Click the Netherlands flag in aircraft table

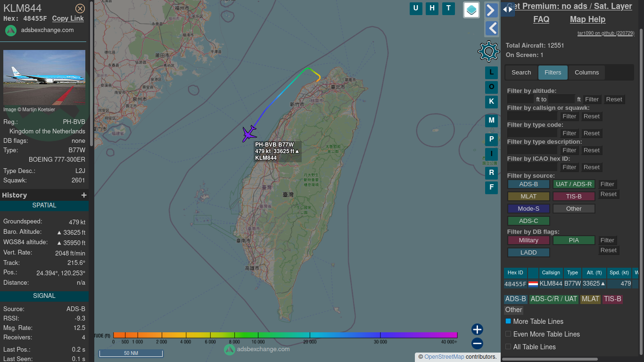pos(533,284)
